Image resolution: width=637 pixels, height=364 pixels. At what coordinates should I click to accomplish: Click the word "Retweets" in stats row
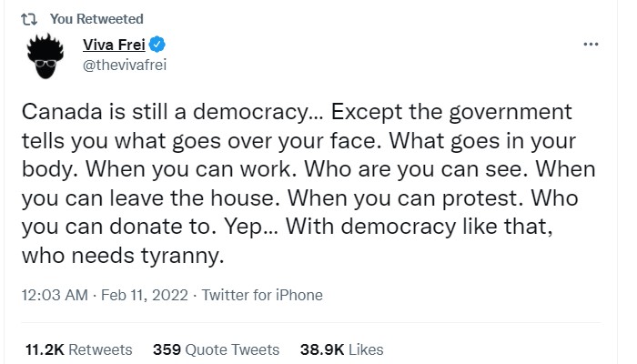point(100,349)
